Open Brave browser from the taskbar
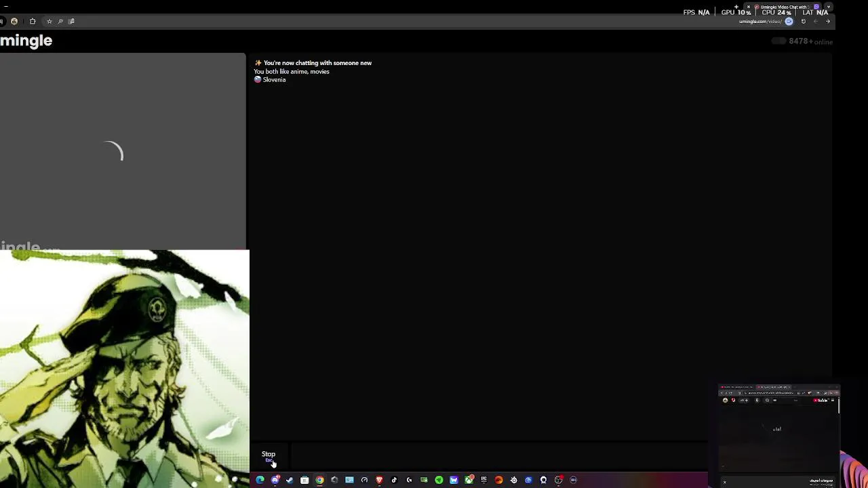 pyautogui.click(x=379, y=480)
